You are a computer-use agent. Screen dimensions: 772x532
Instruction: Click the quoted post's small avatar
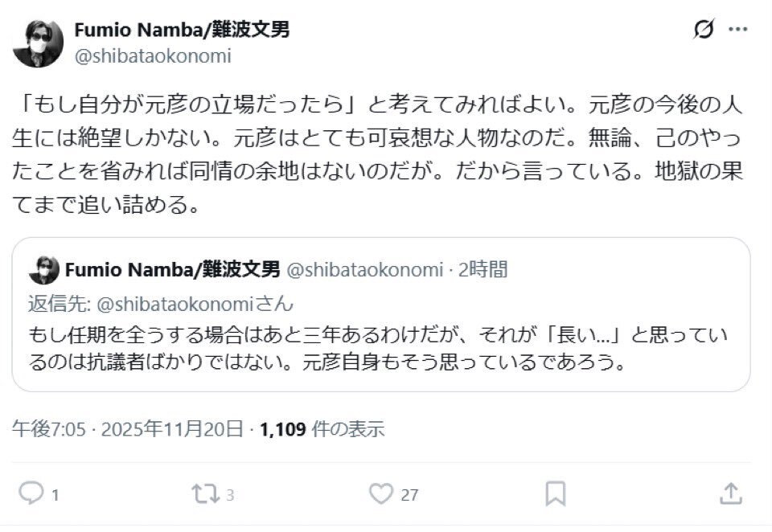[x=44, y=269]
